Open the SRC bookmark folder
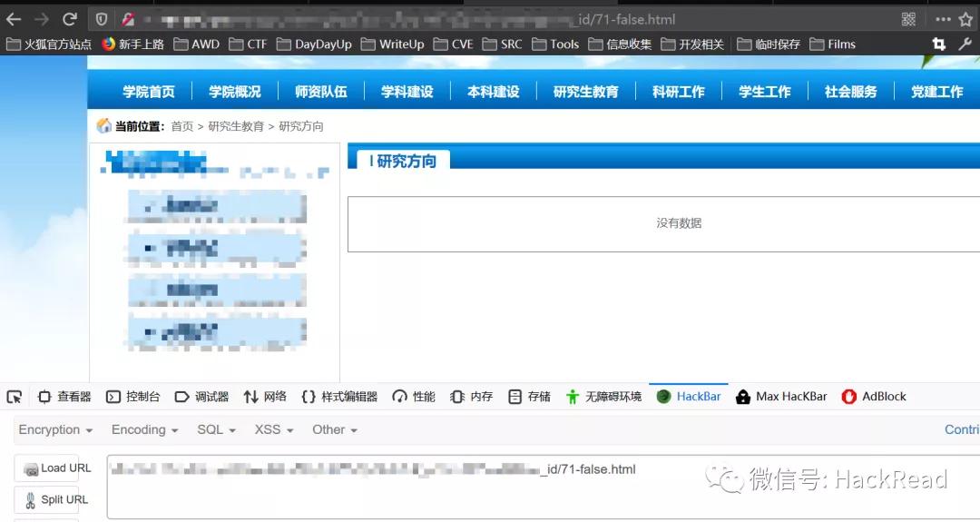The height and width of the screenshot is (522, 980). click(x=503, y=44)
